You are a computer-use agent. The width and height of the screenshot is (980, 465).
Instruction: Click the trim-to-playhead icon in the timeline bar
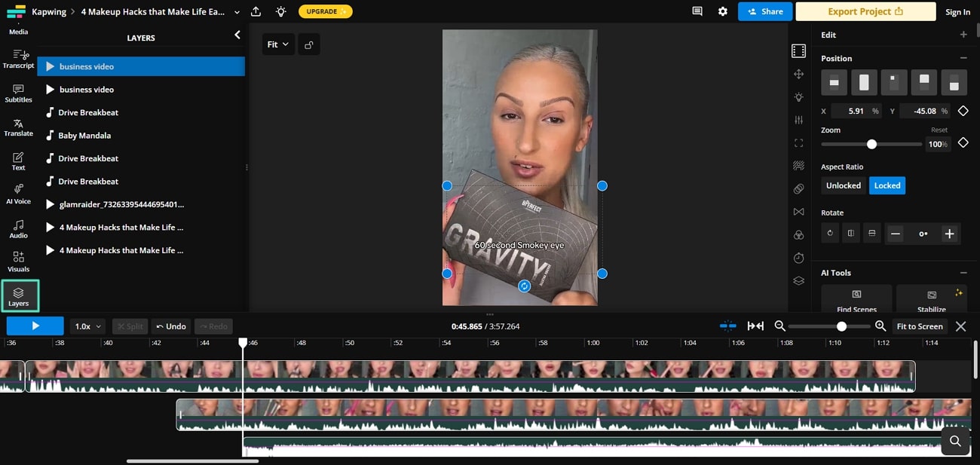(x=755, y=326)
